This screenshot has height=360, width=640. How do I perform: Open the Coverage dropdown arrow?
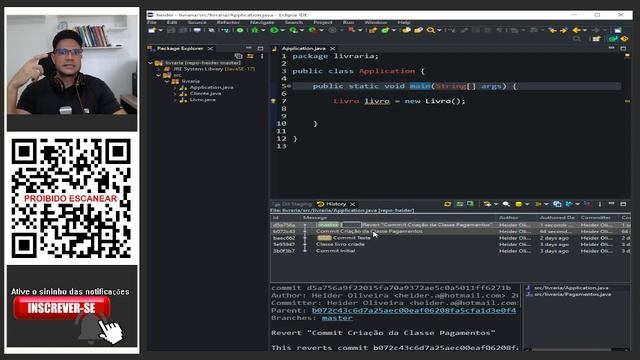302,30
